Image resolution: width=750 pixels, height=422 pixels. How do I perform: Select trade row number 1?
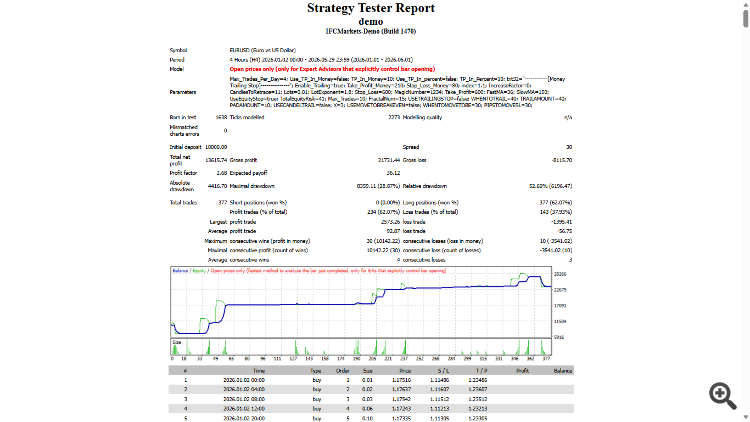371,380
